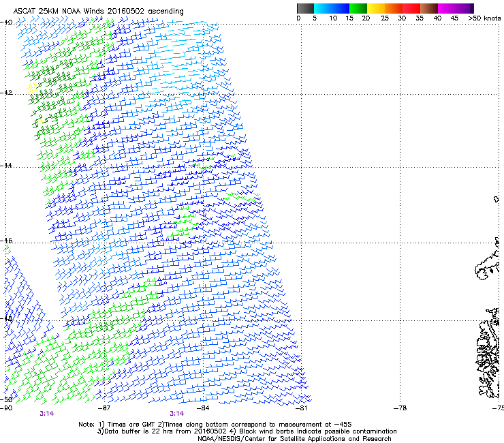The width and height of the screenshot is (504, 443).
Task: Click the red 30–35 knots color segment
Action: [x=411, y=8]
